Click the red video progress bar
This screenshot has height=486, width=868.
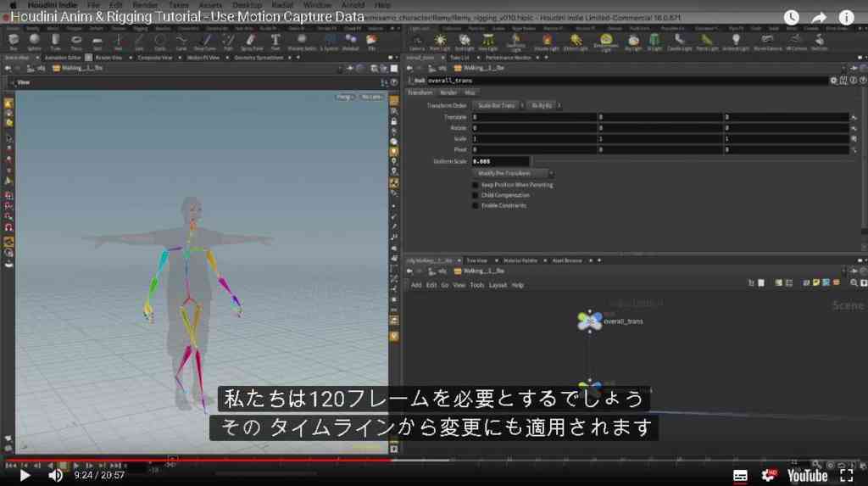point(198,460)
